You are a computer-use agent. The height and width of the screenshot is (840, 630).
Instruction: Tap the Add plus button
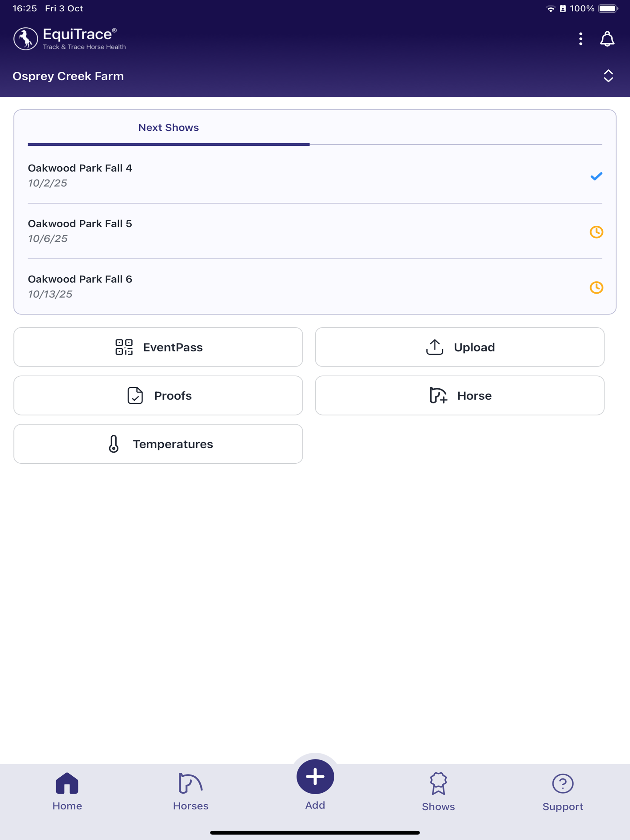coord(315,777)
